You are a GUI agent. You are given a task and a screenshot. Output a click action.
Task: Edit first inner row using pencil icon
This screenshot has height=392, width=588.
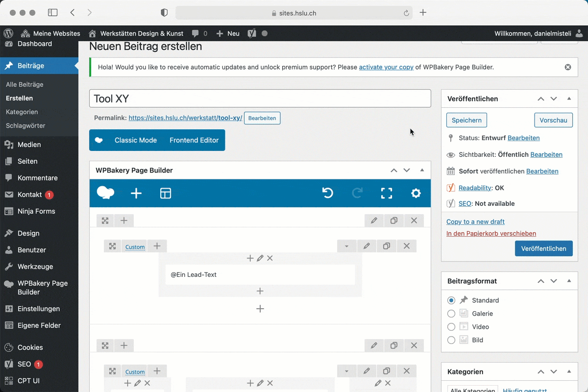coord(367,246)
